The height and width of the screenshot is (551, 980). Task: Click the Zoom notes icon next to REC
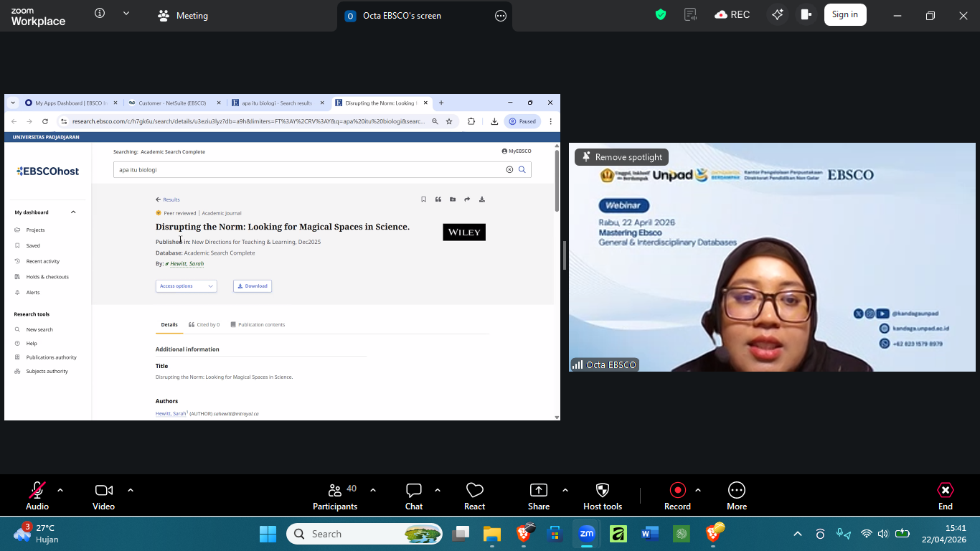coord(690,14)
